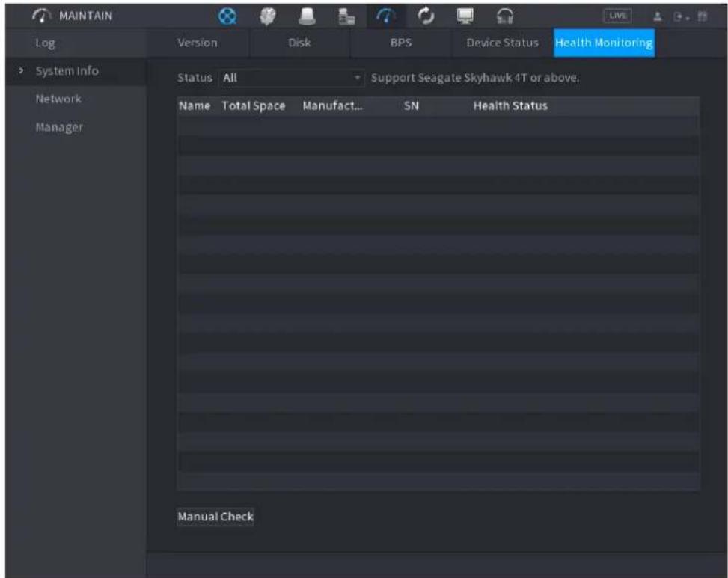Click the Name column header
Image resolution: width=728 pixels, height=578 pixels.
[195, 106]
